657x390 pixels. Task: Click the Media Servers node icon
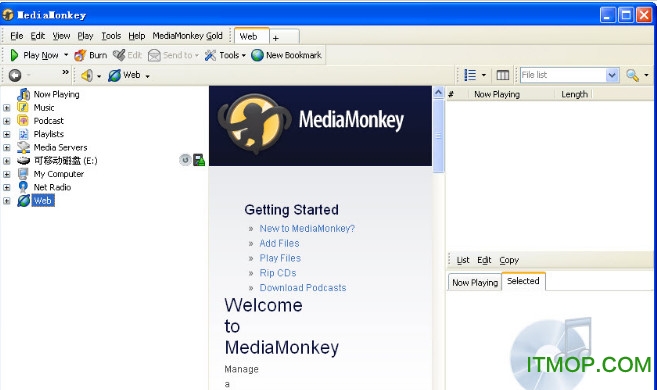coord(23,147)
